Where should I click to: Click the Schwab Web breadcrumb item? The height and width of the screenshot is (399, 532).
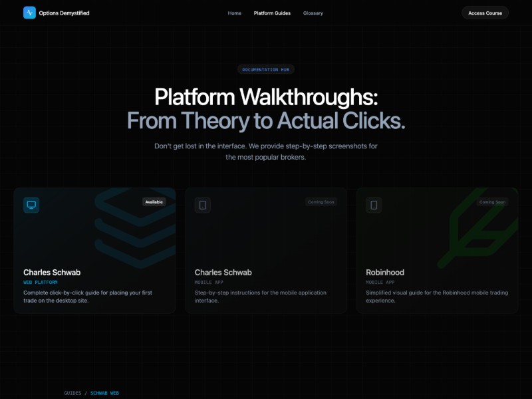coord(104,393)
